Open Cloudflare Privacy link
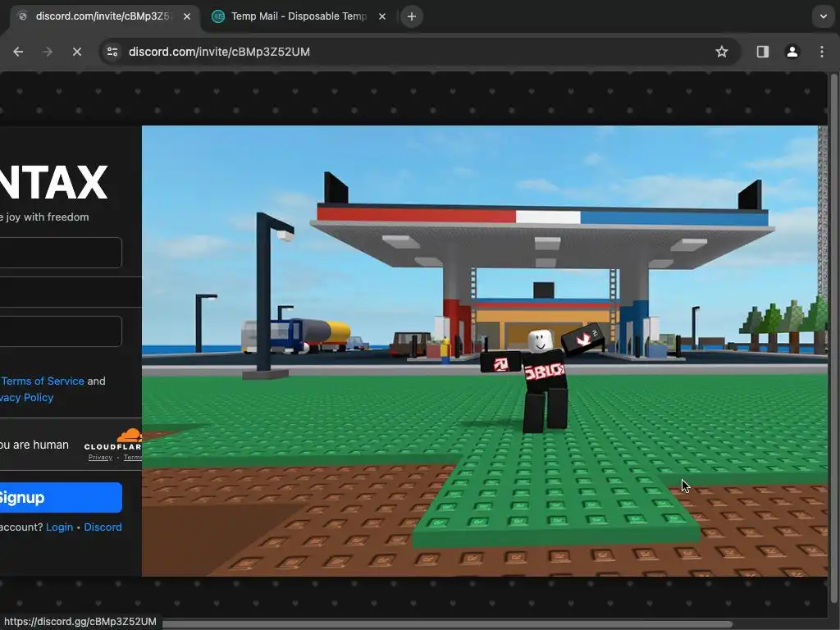 pos(100,458)
